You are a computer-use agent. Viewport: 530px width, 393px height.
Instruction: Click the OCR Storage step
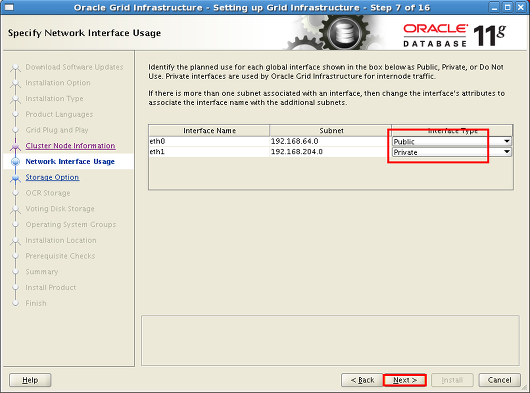point(48,193)
